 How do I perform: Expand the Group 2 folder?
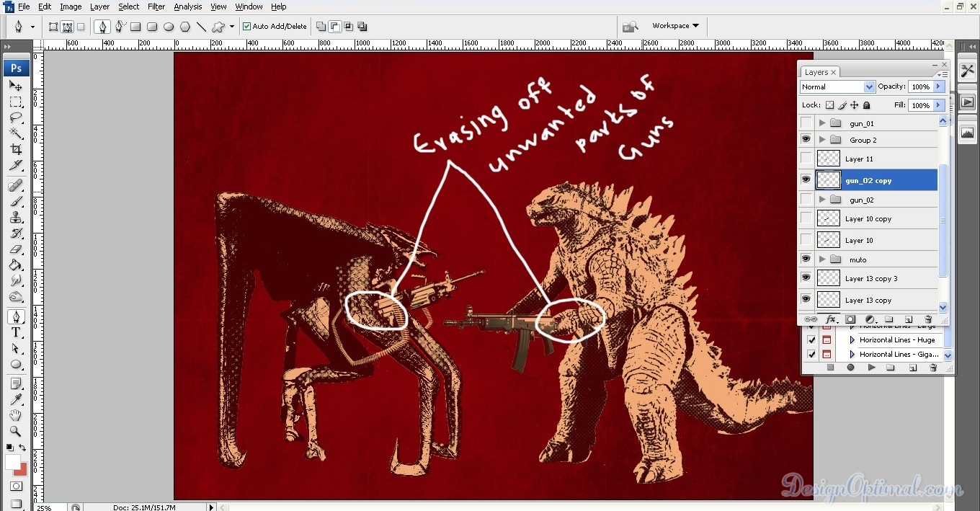[822, 140]
